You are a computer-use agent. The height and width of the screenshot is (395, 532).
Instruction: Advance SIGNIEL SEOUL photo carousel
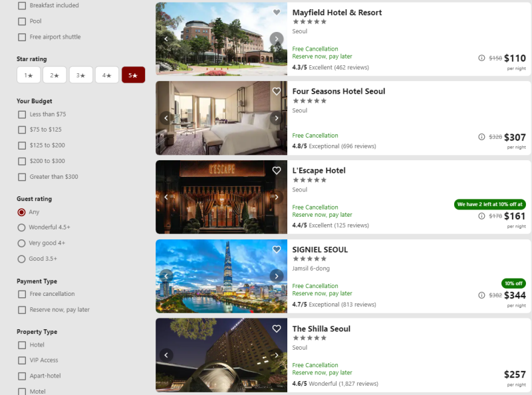(277, 276)
